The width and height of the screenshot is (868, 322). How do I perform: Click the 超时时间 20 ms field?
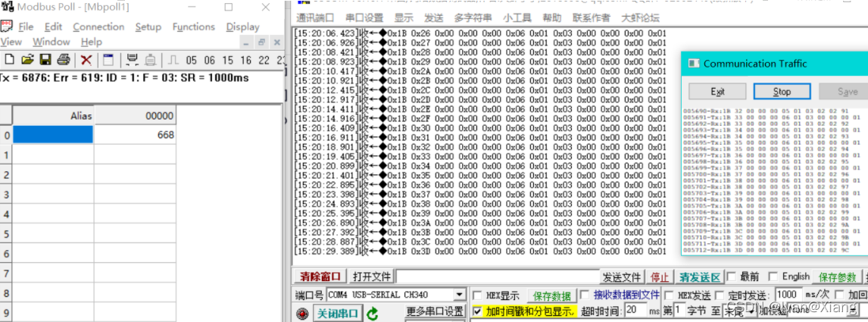(x=635, y=311)
